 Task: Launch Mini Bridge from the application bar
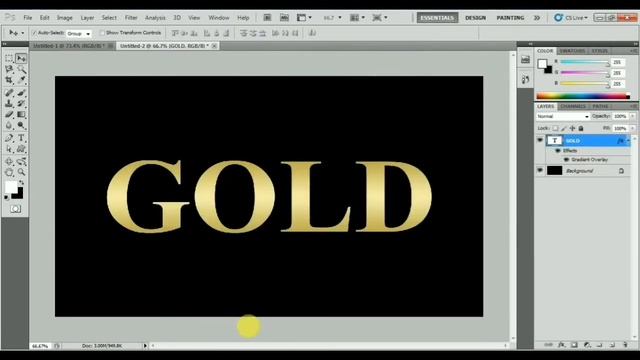(284, 18)
